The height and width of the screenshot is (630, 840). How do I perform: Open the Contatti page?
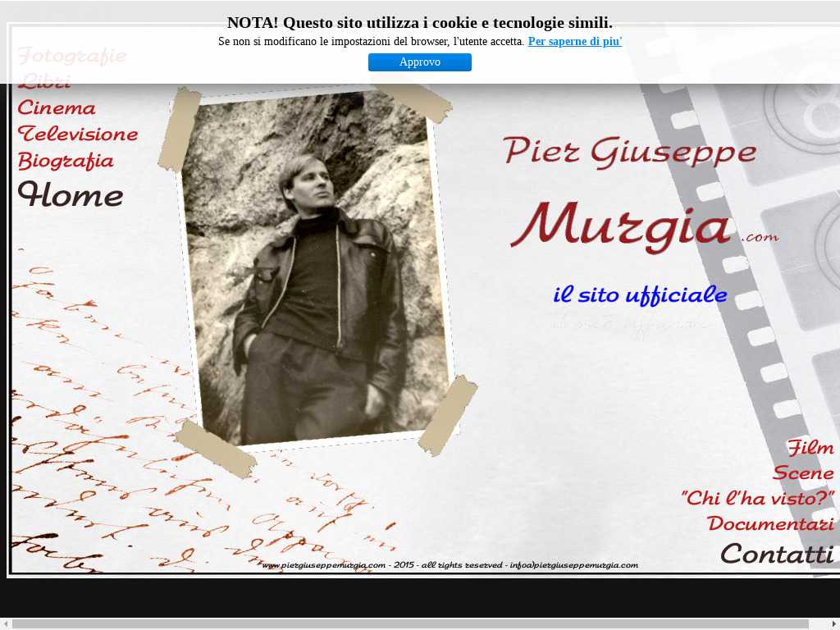click(777, 554)
